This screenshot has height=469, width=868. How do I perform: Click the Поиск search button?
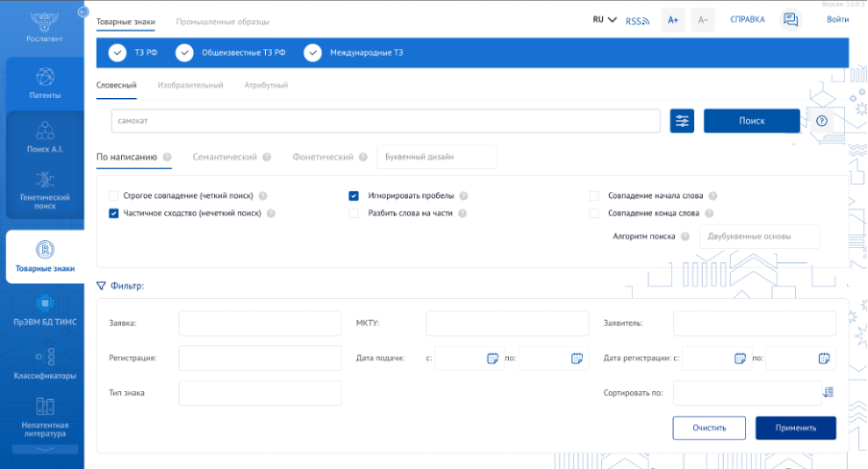(x=751, y=121)
